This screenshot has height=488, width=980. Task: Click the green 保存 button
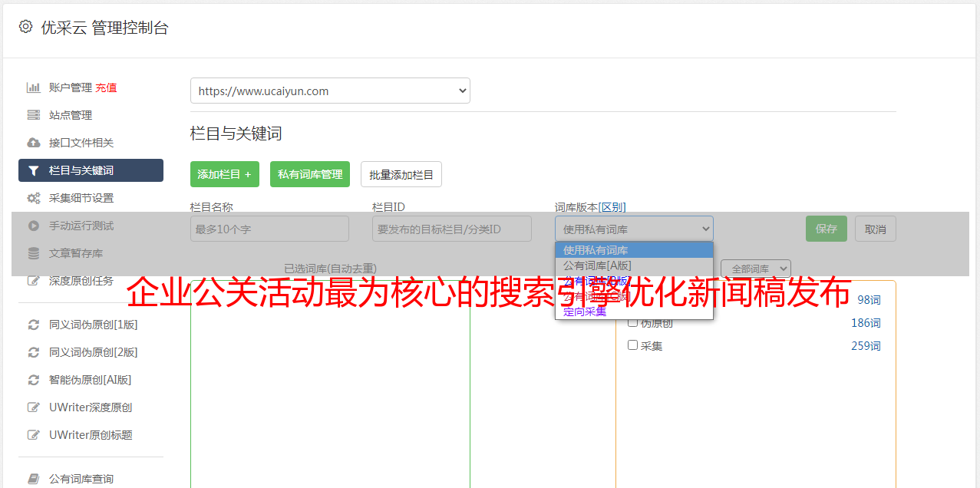827,229
